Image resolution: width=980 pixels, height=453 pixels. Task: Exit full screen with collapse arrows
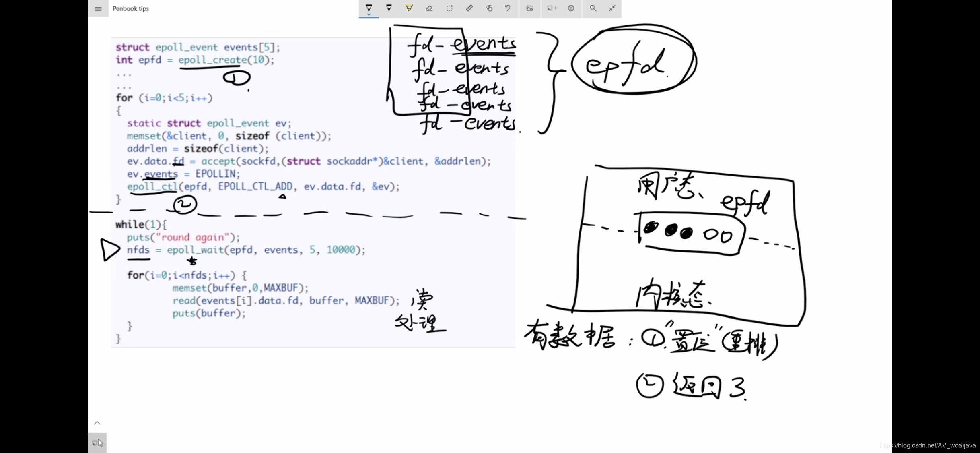(612, 8)
